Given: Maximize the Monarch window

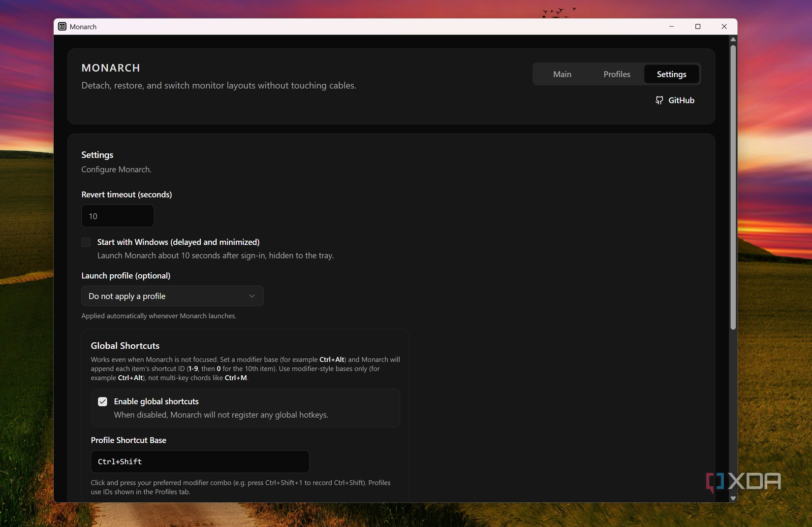Looking at the screenshot, I should (x=697, y=27).
